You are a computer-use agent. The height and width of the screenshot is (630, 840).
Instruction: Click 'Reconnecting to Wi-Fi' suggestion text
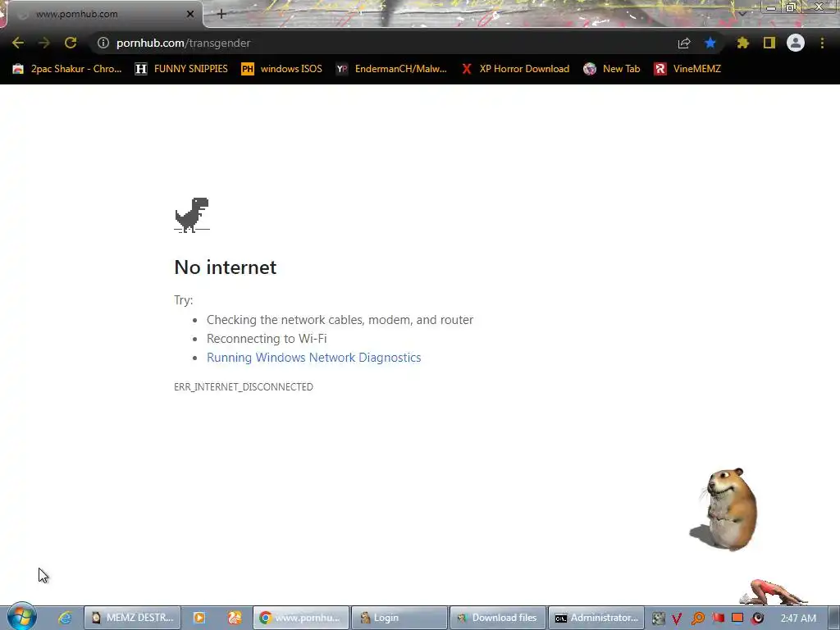pyautogui.click(x=267, y=339)
